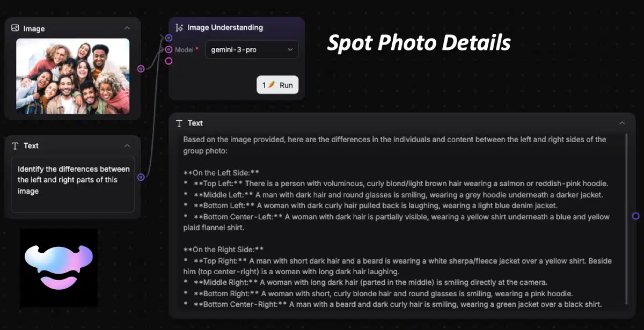The width and height of the screenshot is (644, 330).
Task: Open the Model dropdown showing gemini-3-pro
Action: click(x=252, y=49)
